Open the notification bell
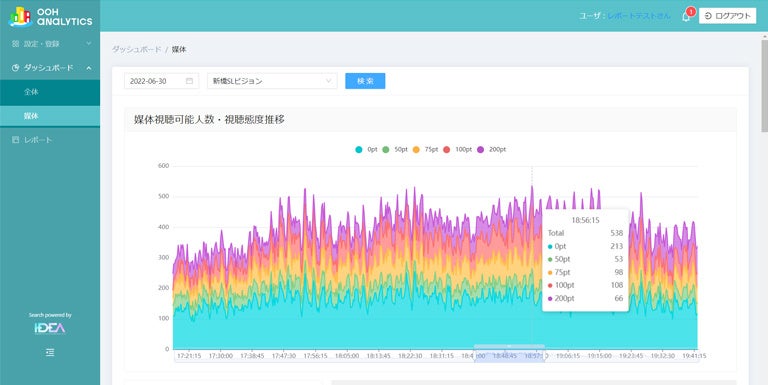This screenshot has height=385, width=768. (x=686, y=17)
